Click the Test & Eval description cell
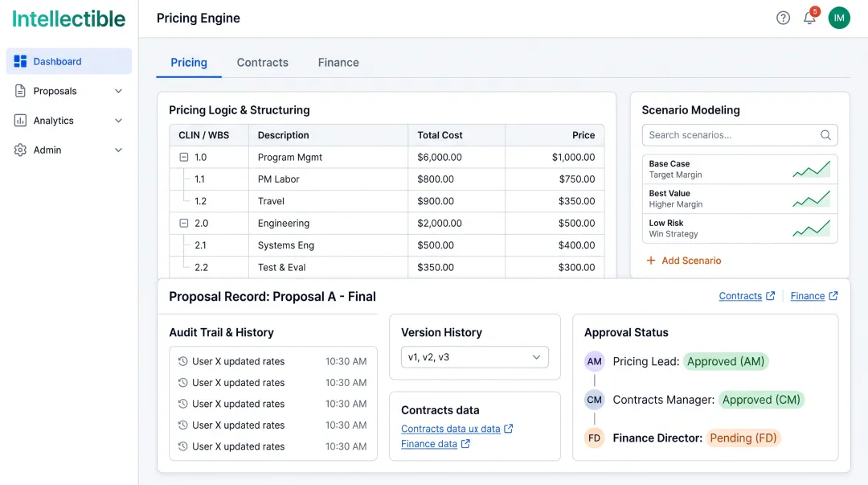 coord(328,267)
